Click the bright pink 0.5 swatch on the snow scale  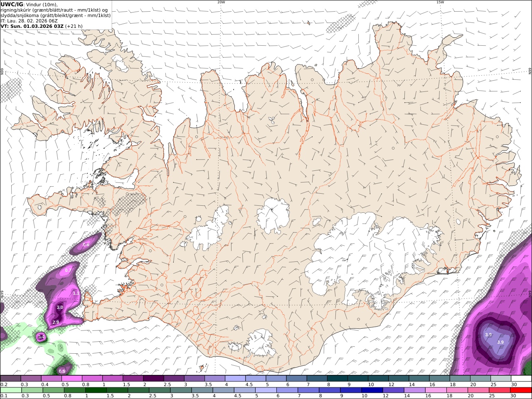click(71, 378)
